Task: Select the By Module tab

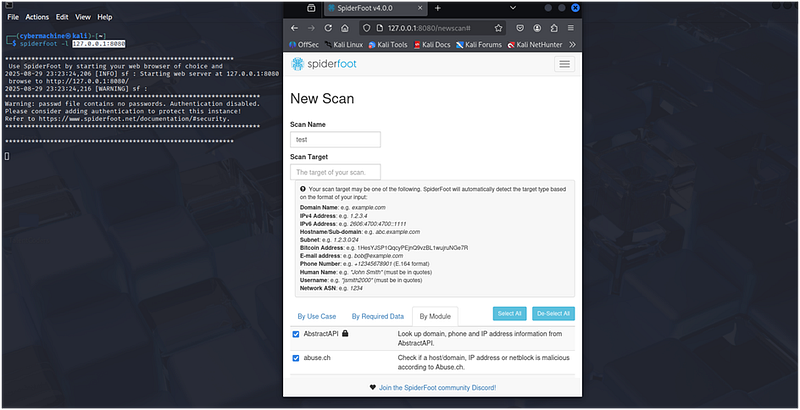Action: pyautogui.click(x=435, y=316)
